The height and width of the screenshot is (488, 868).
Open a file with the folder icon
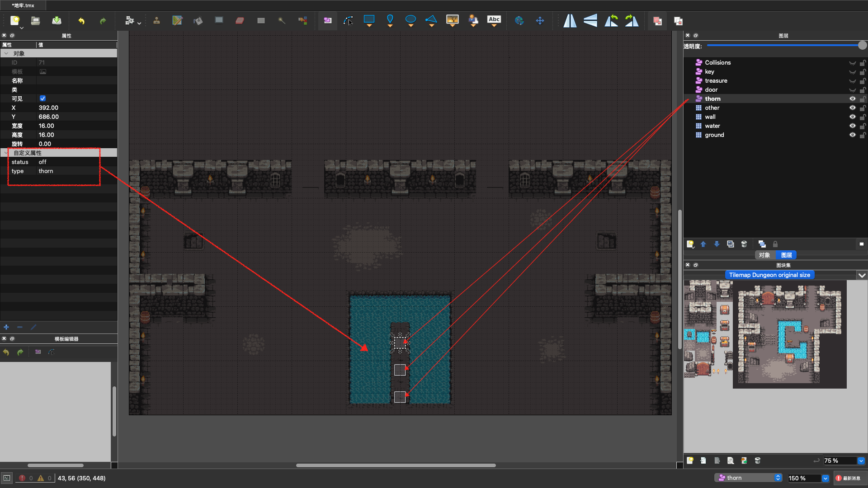(35, 21)
